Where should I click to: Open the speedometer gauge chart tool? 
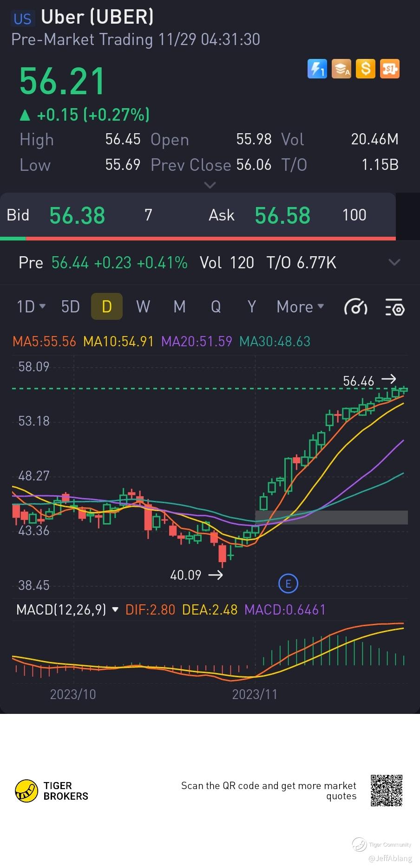pyautogui.click(x=355, y=307)
